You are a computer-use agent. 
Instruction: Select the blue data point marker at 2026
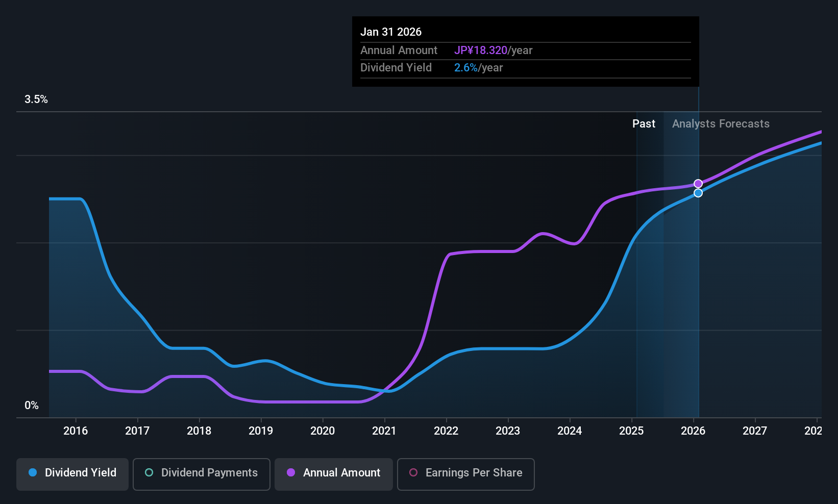[698, 193]
